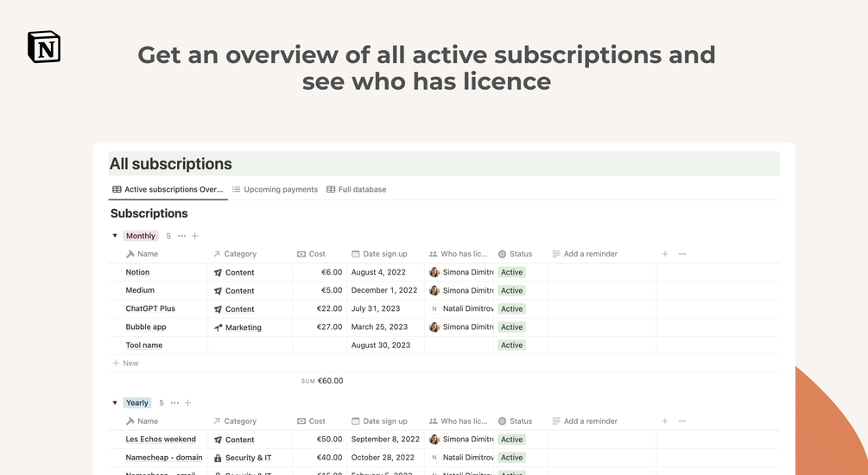The image size is (868, 475).
Task: Open the Yearly group options ellipsis
Action: tap(174, 403)
